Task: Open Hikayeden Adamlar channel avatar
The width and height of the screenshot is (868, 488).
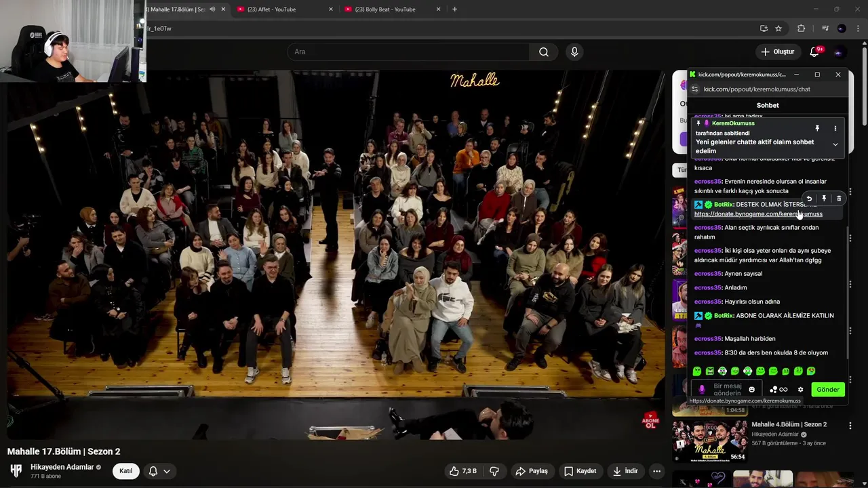Action: coord(16,470)
